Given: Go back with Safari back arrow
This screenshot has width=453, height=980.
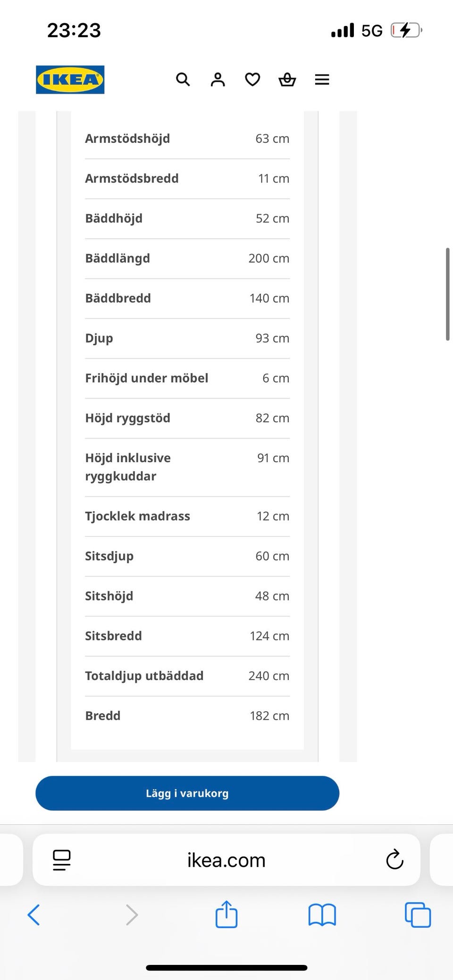Looking at the screenshot, I should point(34,915).
